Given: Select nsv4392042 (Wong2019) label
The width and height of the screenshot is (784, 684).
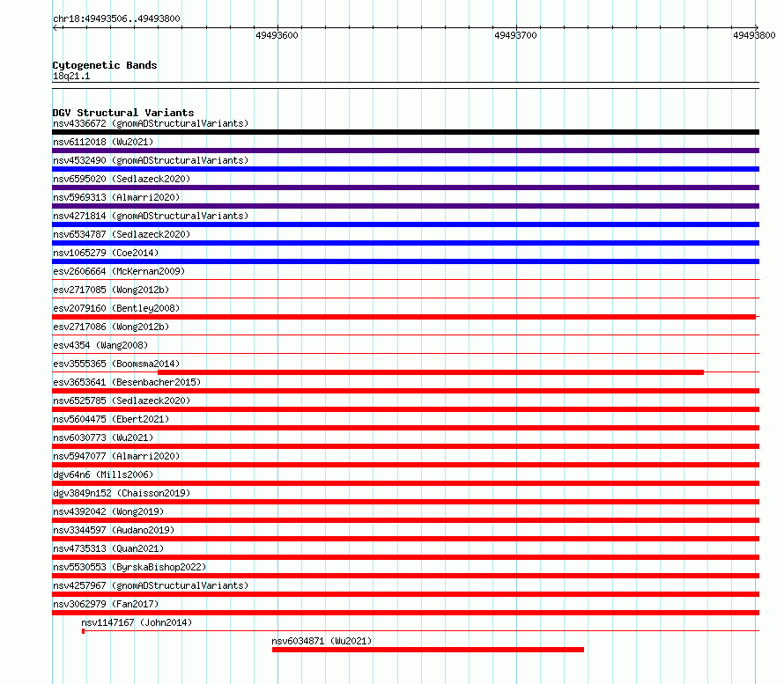Looking at the screenshot, I should pos(108,511).
